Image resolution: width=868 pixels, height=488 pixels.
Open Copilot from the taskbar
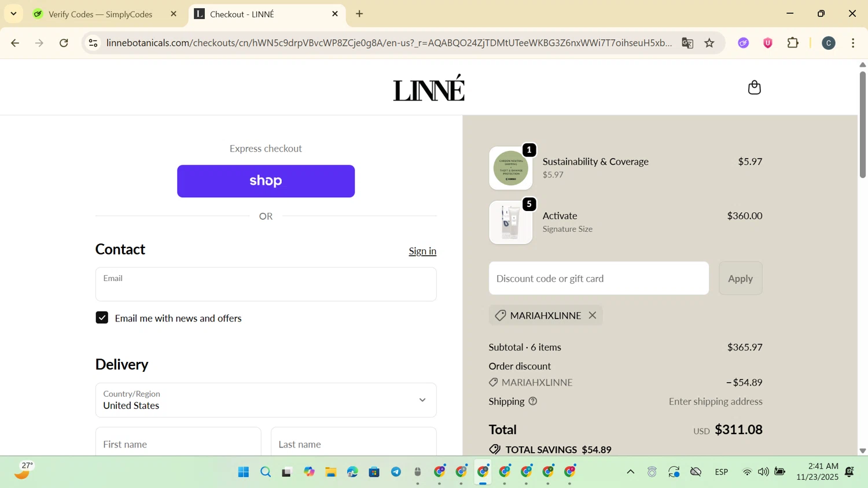click(x=310, y=472)
